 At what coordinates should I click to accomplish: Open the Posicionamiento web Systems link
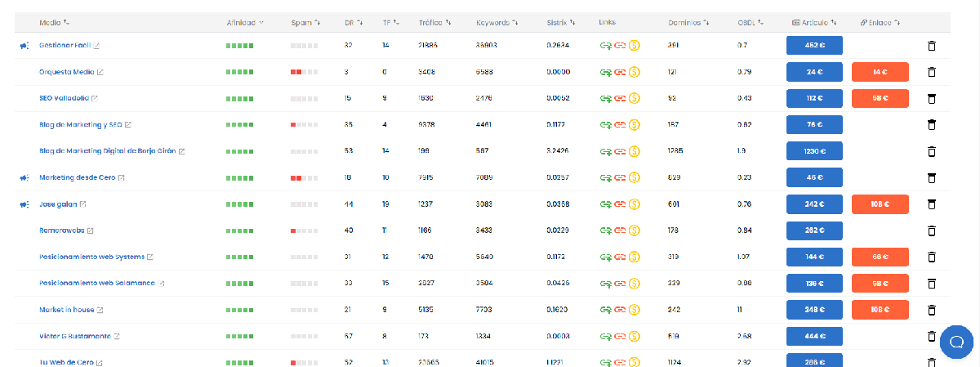(x=91, y=257)
